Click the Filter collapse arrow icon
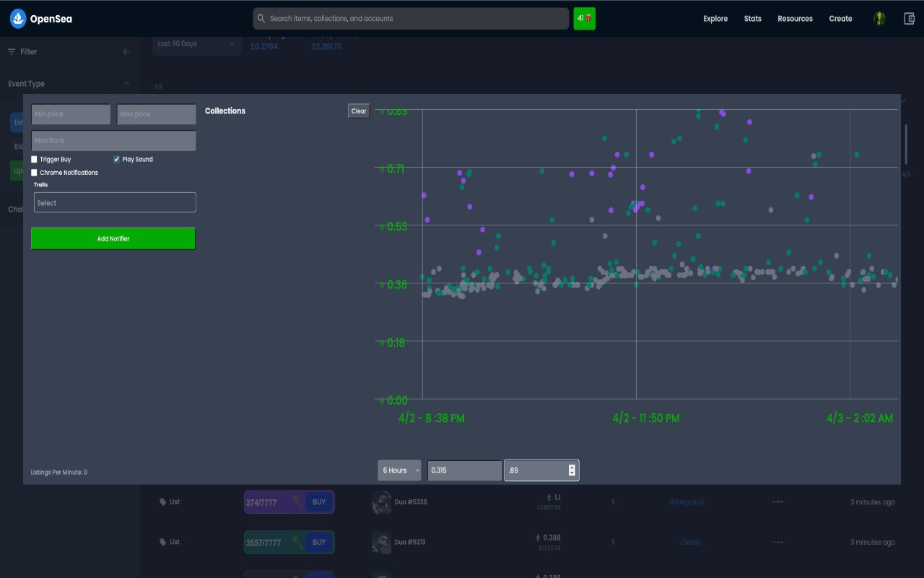 coord(126,52)
